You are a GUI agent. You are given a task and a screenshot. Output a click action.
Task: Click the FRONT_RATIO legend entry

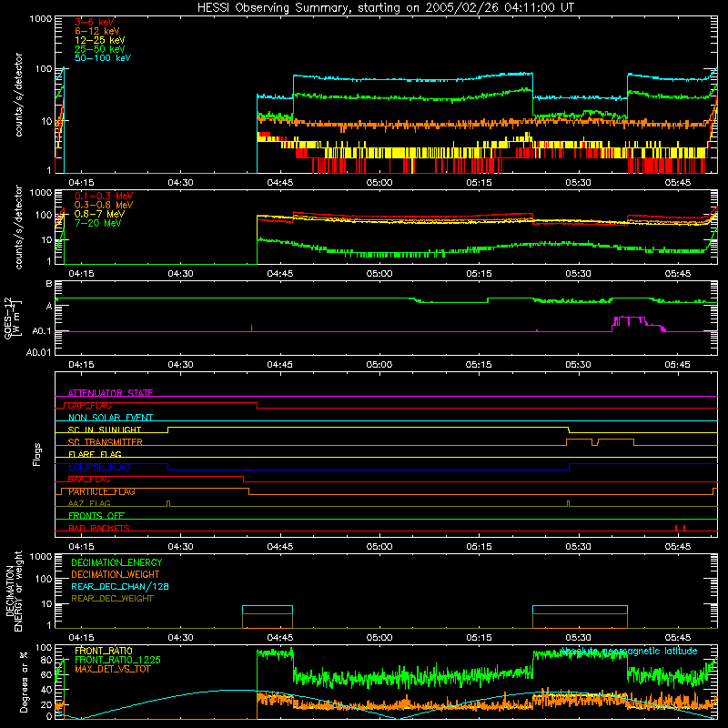pos(104,651)
